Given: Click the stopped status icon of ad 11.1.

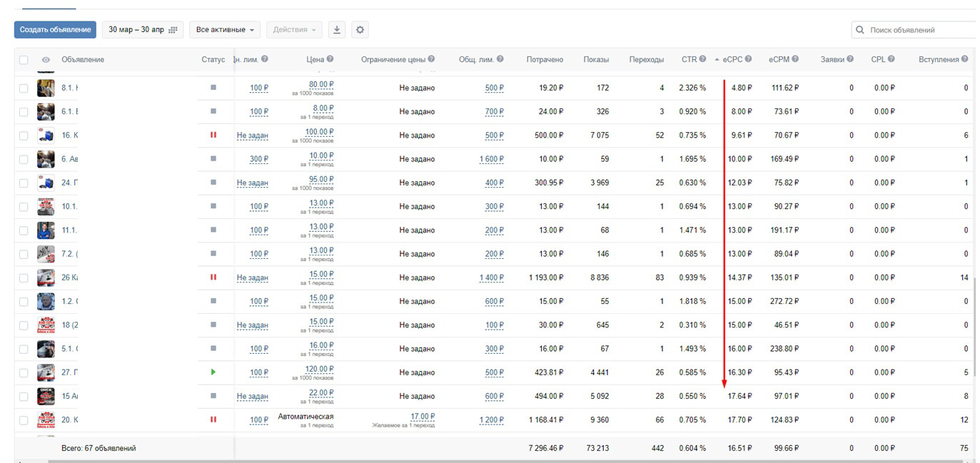Looking at the screenshot, I should pos(213,230).
